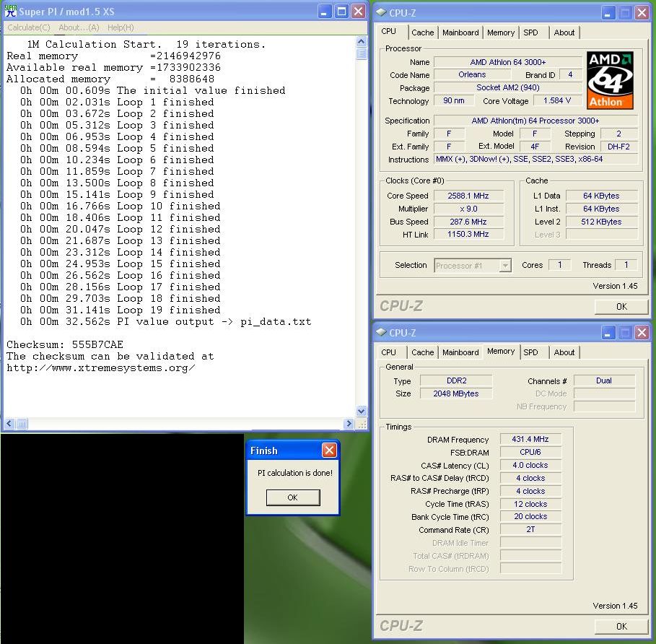Click the DRAM Frequency value 431.4 MHz
This screenshot has width=656, height=644.
click(x=530, y=439)
